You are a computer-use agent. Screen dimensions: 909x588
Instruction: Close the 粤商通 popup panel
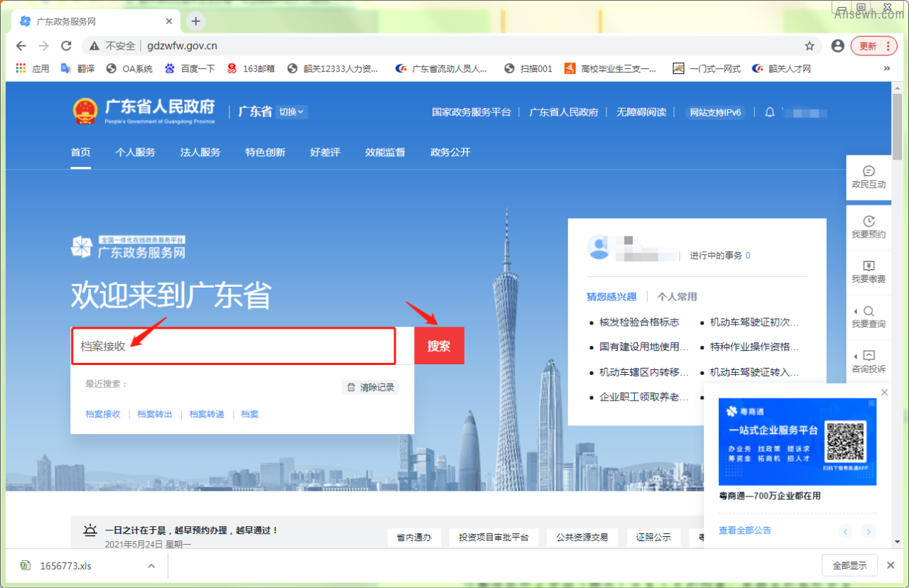[884, 393]
